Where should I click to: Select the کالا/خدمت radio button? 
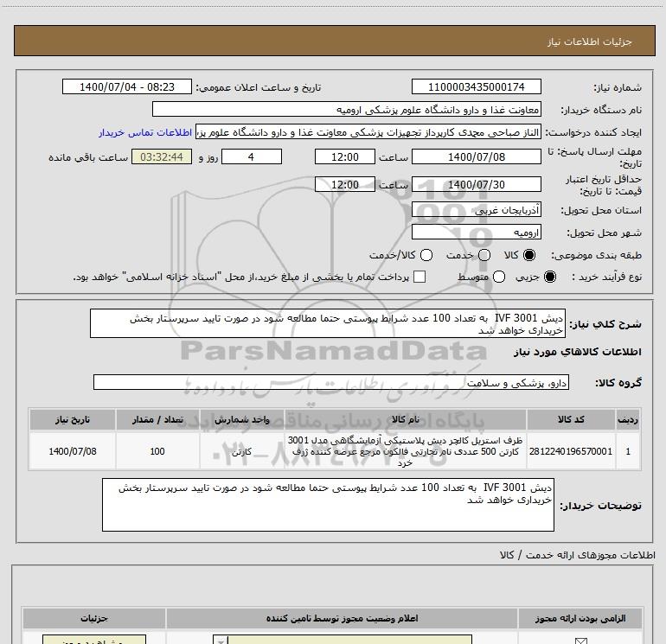pos(426,255)
